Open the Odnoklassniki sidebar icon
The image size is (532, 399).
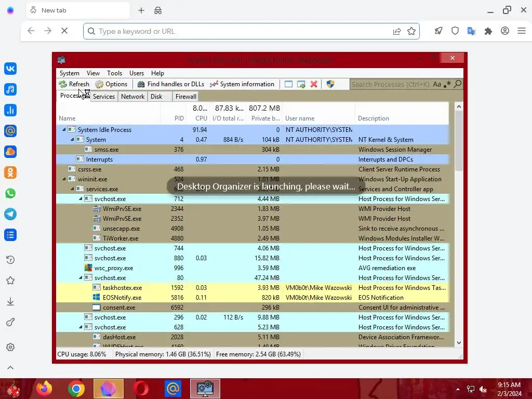pyautogui.click(x=10, y=172)
